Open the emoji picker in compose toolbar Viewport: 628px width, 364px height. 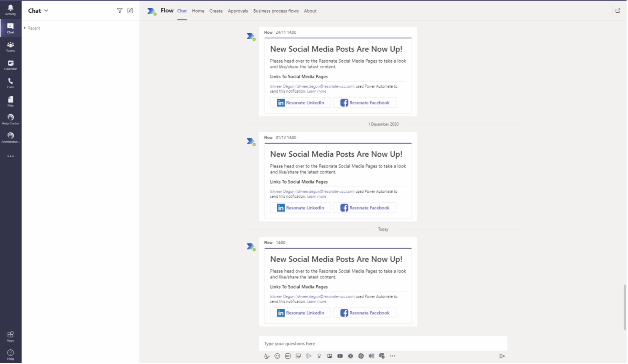[x=277, y=356]
